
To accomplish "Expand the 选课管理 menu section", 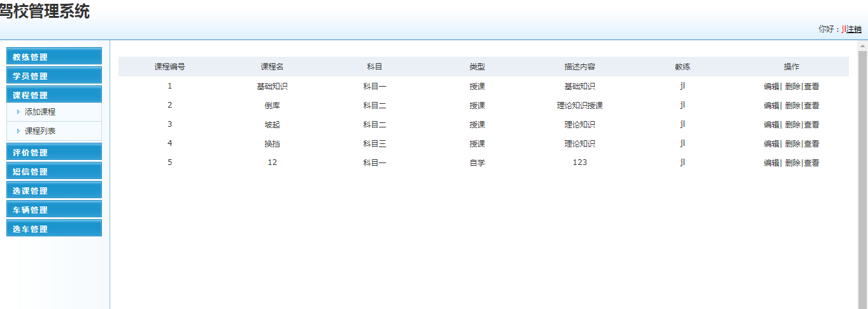I will click(x=54, y=190).
